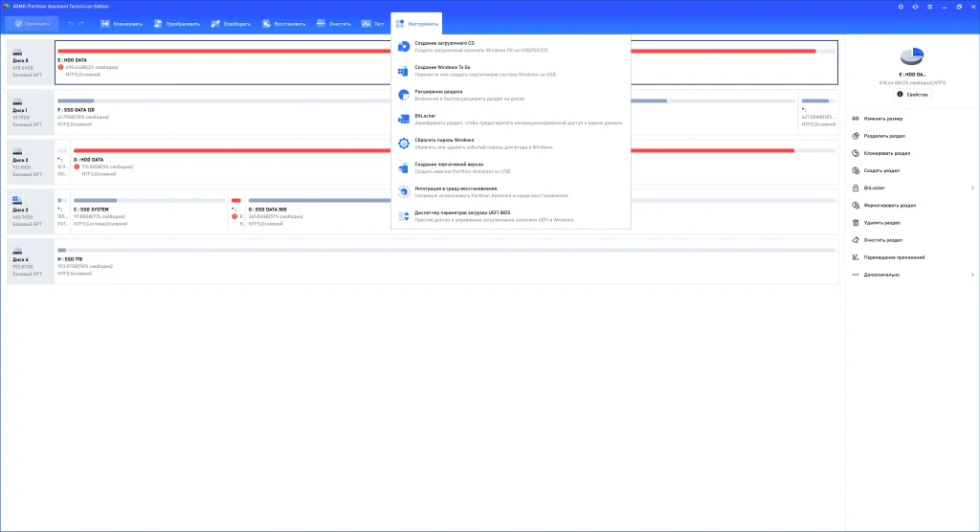Viewport: 980px width, 532px height.
Task: Click the trash icon Удалить раздел
Action: coord(856,223)
